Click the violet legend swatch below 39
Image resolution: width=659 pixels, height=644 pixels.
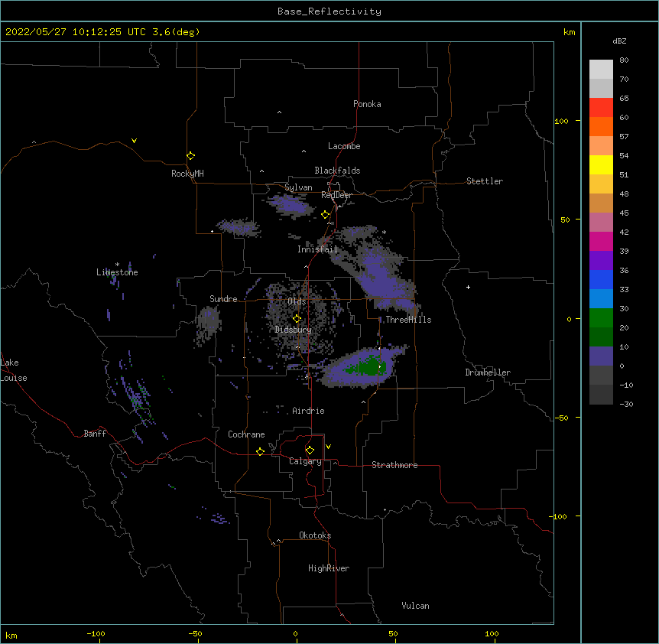point(601,261)
